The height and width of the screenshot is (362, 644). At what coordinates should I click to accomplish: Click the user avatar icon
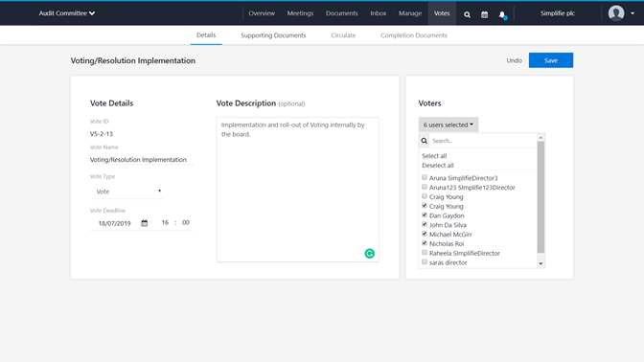[616, 13]
